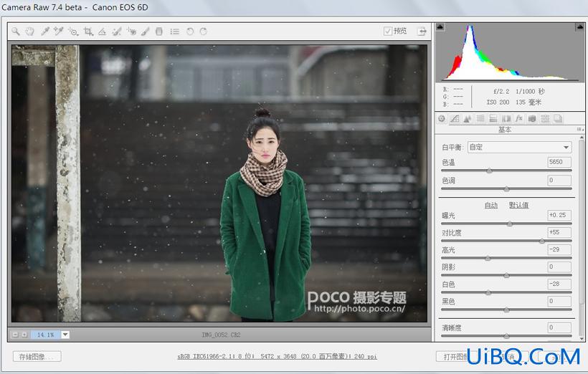Open the 白平衡 white balance dropdown
This screenshot has height=374, width=588.
coord(519,148)
